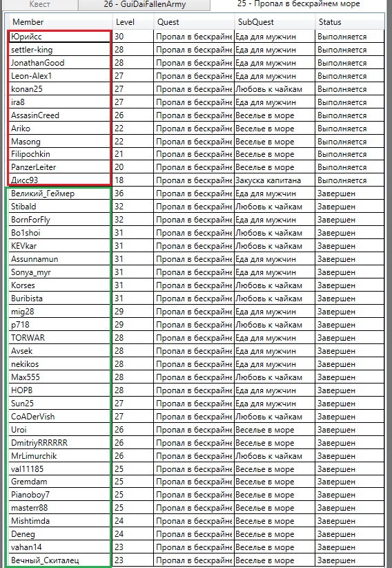The height and width of the screenshot is (568, 392).
Task: Select member Assunnamun
Action: pos(59,259)
